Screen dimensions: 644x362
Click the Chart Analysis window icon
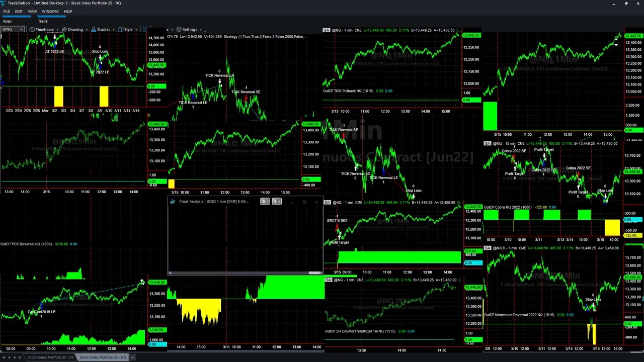pyautogui.click(x=173, y=202)
